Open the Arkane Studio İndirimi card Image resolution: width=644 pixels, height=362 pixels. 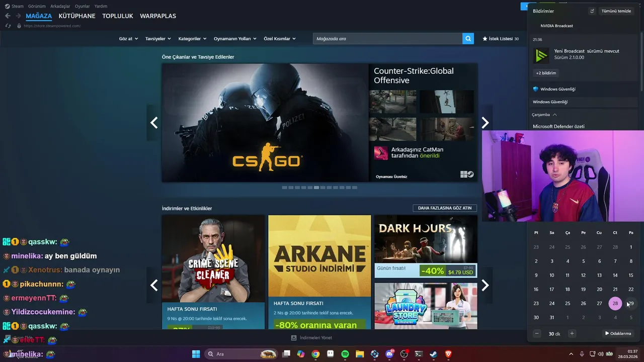tap(319, 273)
